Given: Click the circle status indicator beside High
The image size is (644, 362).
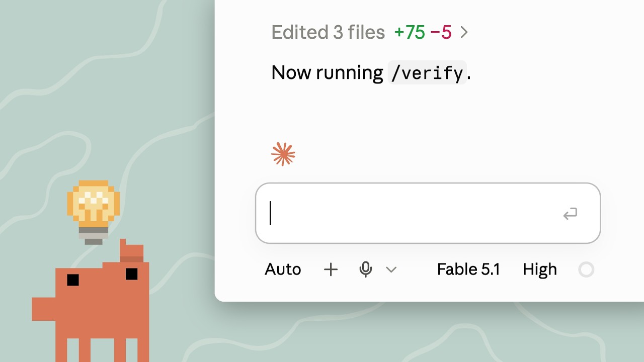Looking at the screenshot, I should [x=586, y=270].
